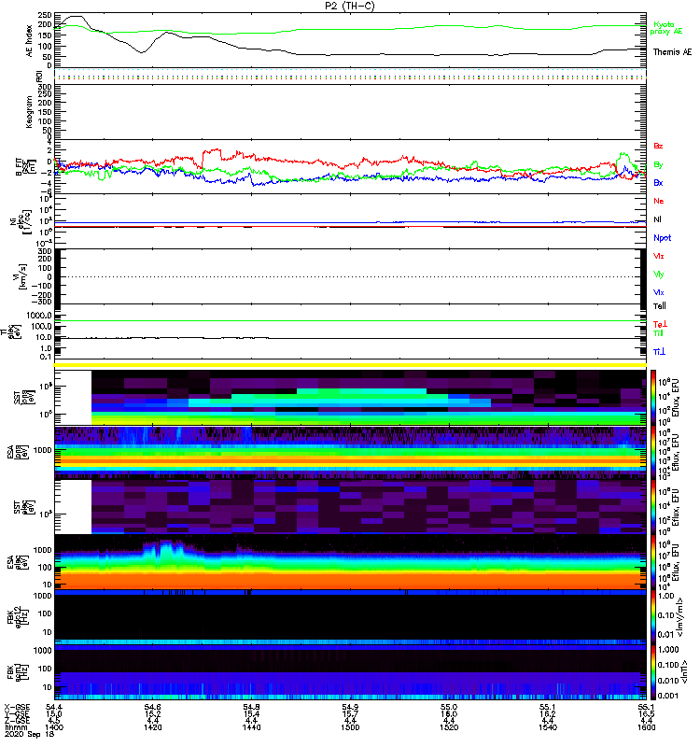The height and width of the screenshot is (747, 700).
Task: Click the SST ions Eflux color bar
Action: (653, 398)
